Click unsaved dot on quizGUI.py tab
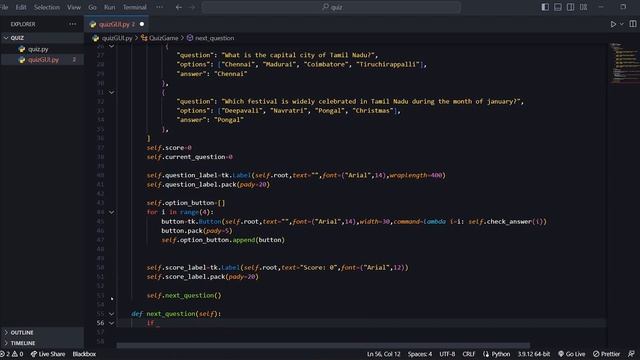Screen dimensions: 640x360 point(142,24)
